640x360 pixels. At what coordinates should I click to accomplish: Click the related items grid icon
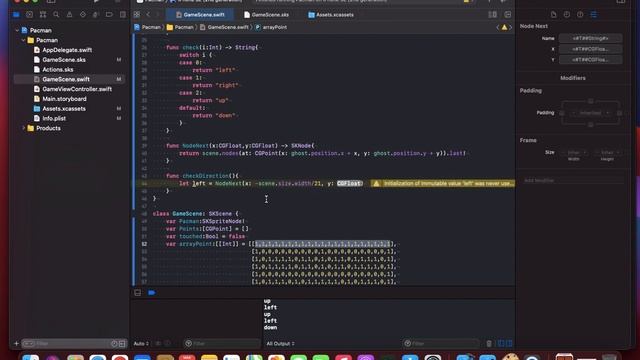coord(137,15)
